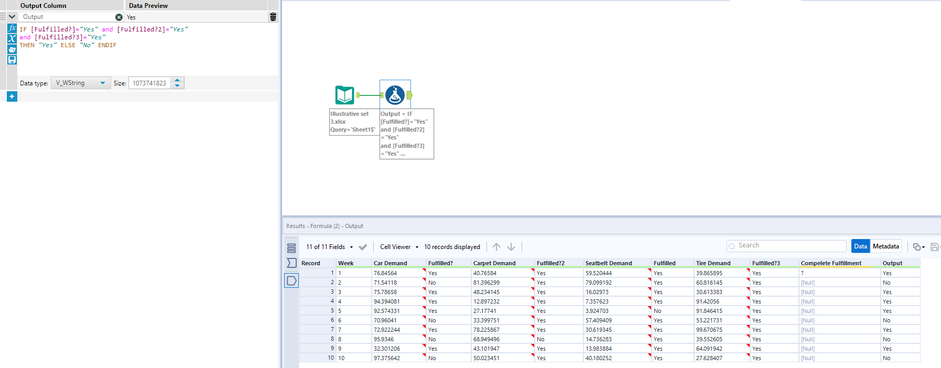The width and height of the screenshot is (941, 368).
Task: Switch to the Data view tab
Action: coord(861,246)
